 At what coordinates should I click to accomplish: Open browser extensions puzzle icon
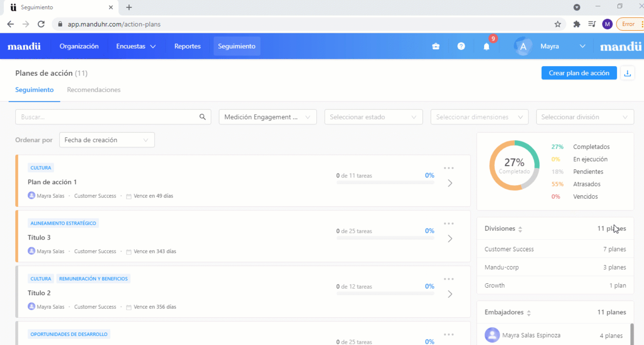click(x=577, y=24)
